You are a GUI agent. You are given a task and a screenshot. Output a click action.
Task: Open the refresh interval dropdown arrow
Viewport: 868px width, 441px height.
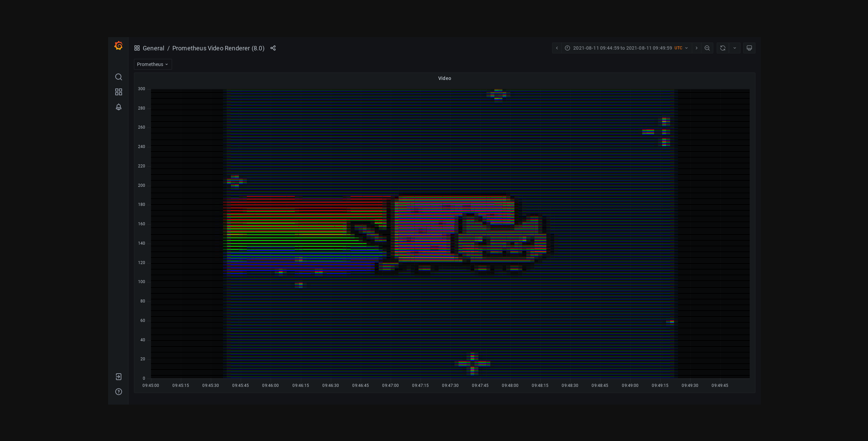coord(735,48)
